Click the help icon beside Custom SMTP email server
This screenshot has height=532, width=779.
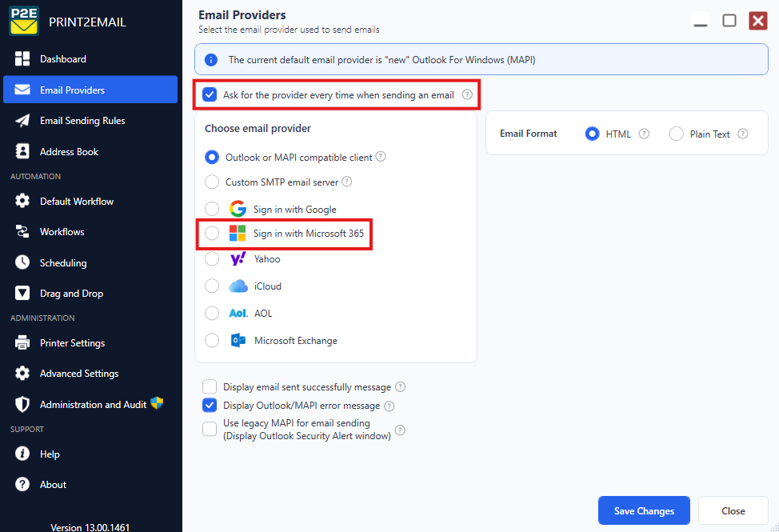pyautogui.click(x=347, y=182)
